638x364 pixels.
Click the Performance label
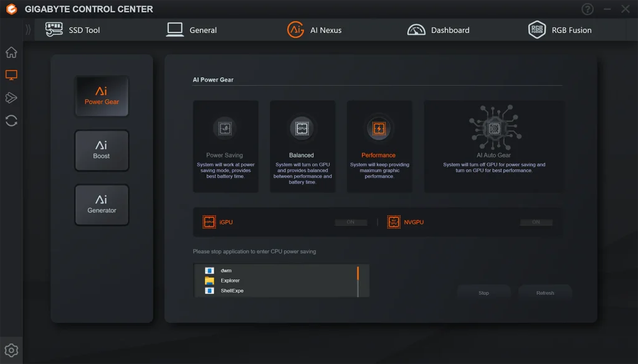coord(378,155)
